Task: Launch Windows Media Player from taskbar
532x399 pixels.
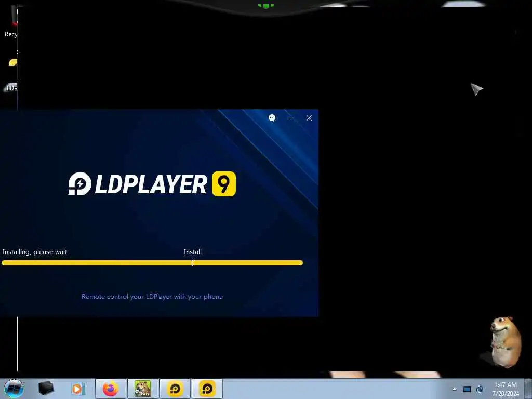Action: tap(77, 389)
